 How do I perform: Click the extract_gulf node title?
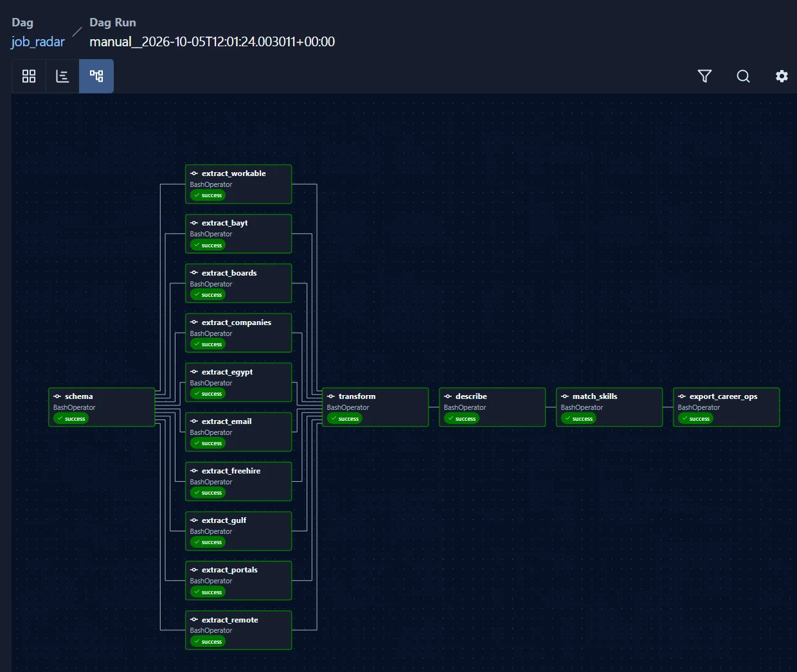tap(224, 520)
